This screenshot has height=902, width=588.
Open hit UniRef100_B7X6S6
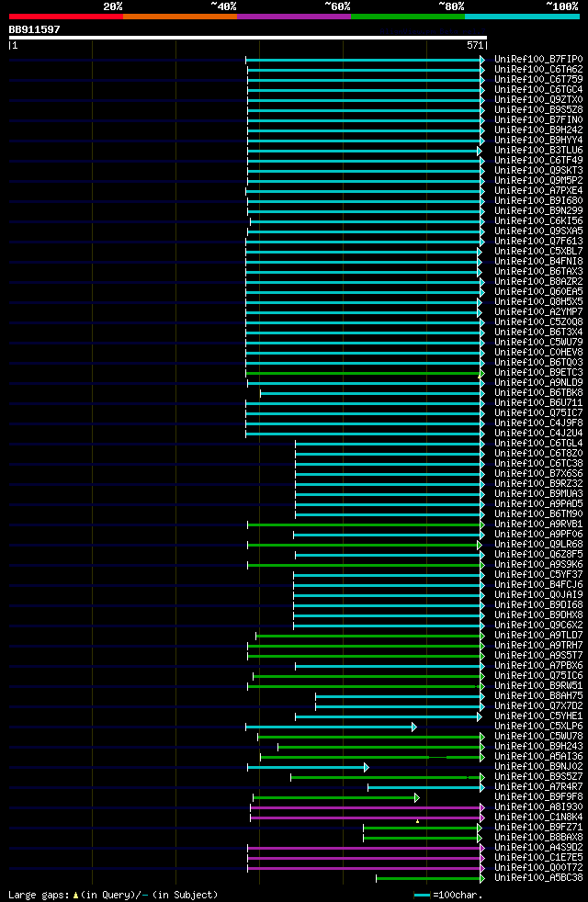pos(538,473)
